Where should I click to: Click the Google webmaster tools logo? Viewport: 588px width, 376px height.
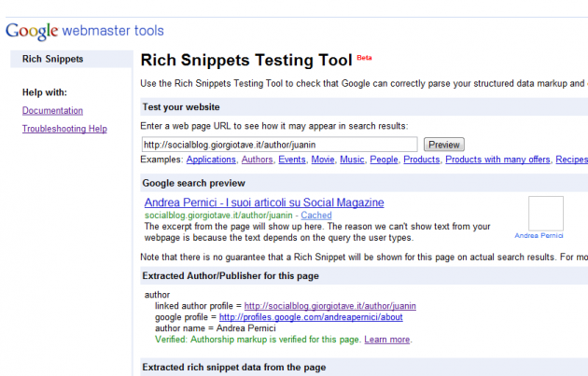pos(85,31)
